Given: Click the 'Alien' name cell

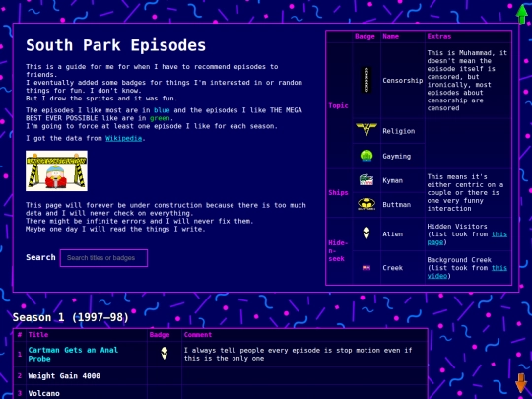Looking at the screenshot, I should click(x=402, y=233).
